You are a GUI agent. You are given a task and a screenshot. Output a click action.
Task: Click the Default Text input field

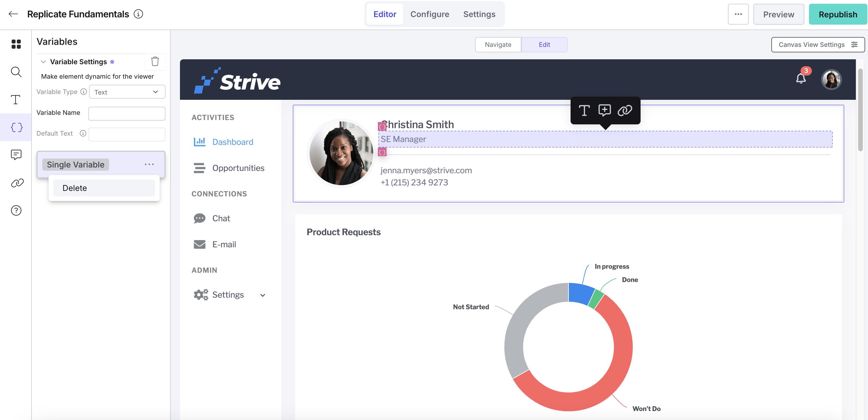click(x=127, y=135)
